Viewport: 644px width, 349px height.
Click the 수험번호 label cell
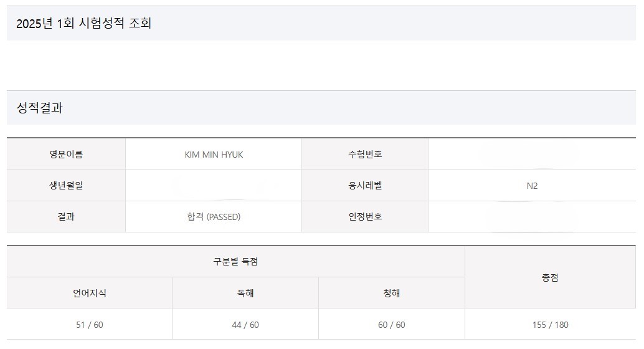365,155
